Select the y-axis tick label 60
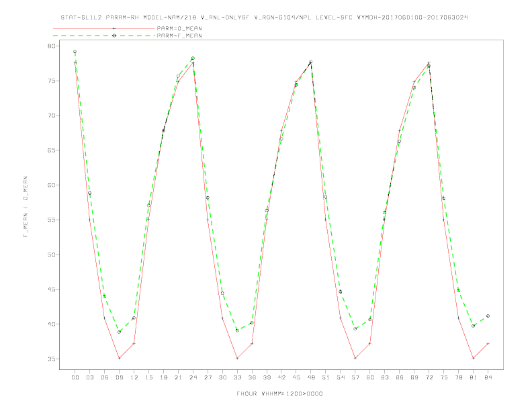 tap(52, 185)
